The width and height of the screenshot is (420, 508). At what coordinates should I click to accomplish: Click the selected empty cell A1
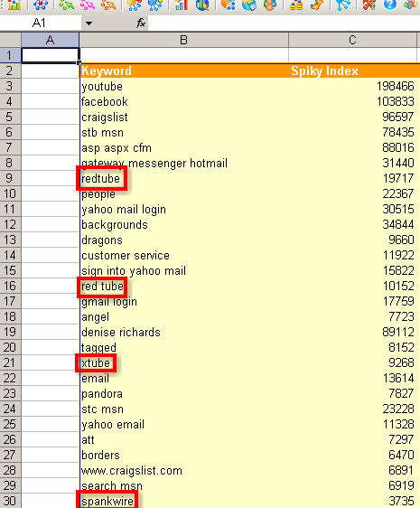click(x=50, y=55)
